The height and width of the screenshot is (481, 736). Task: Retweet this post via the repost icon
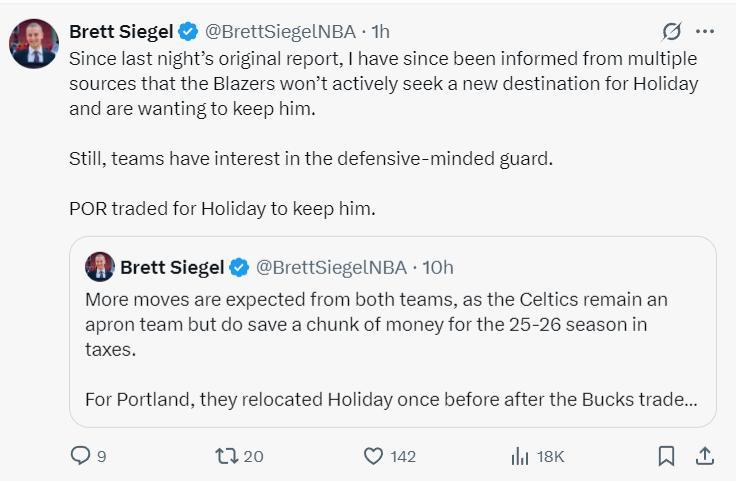click(227, 456)
